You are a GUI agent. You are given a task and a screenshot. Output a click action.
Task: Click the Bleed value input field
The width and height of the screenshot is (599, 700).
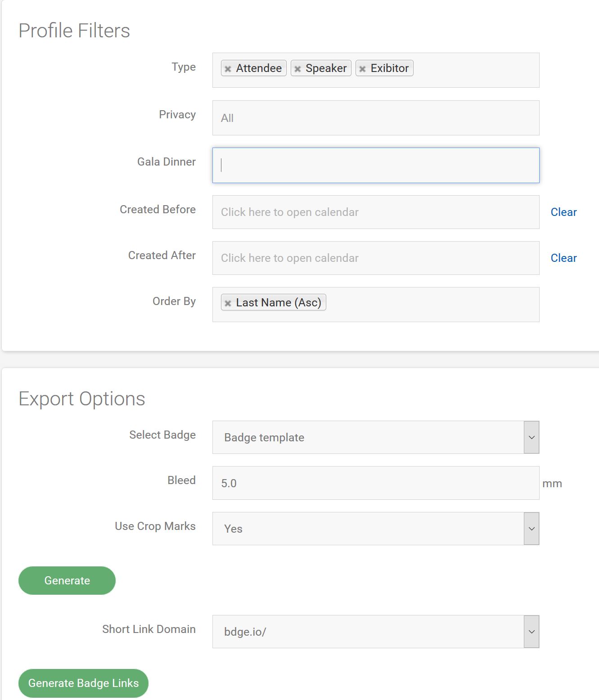pyautogui.click(x=376, y=483)
